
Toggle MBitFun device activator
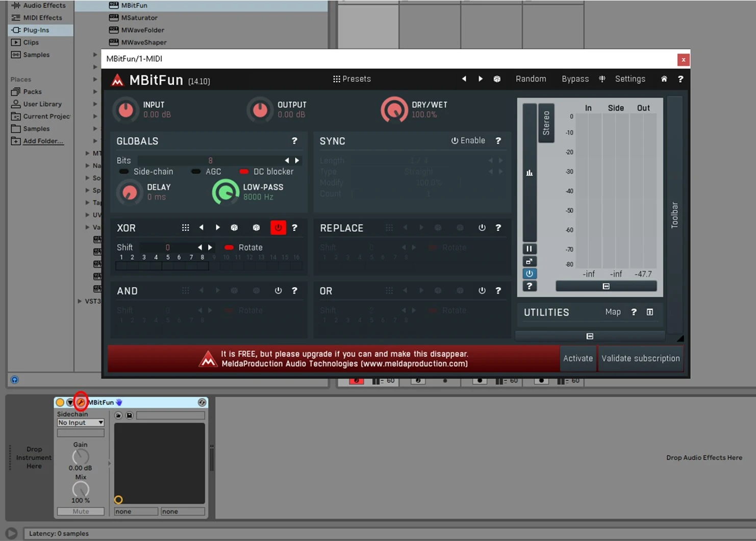[x=60, y=402]
